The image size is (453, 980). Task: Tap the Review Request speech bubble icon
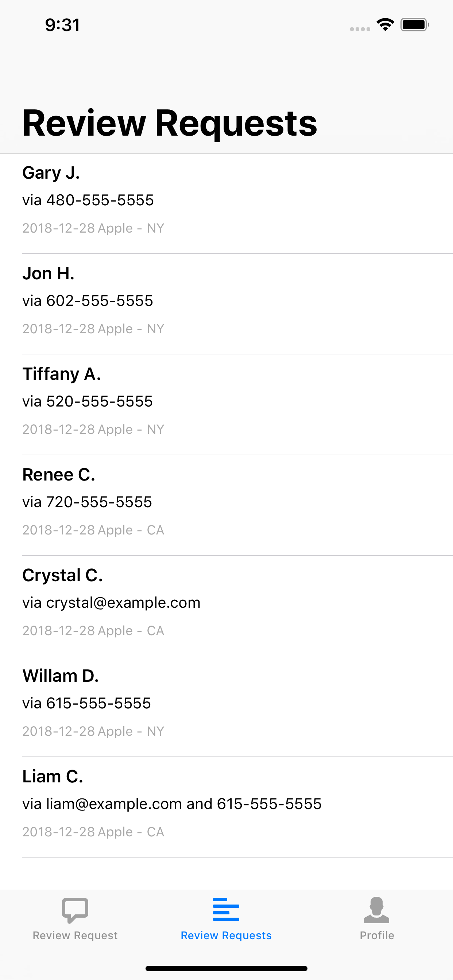coord(75,910)
